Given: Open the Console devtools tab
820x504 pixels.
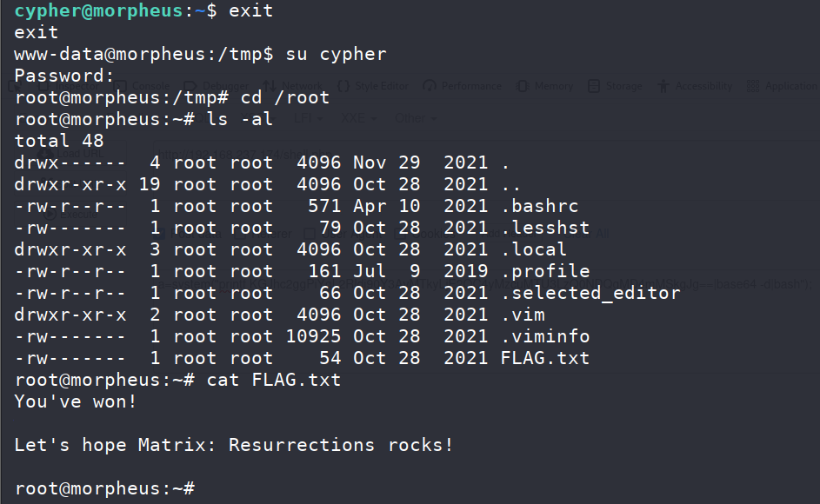Looking at the screenshot, I should point(142,86).
